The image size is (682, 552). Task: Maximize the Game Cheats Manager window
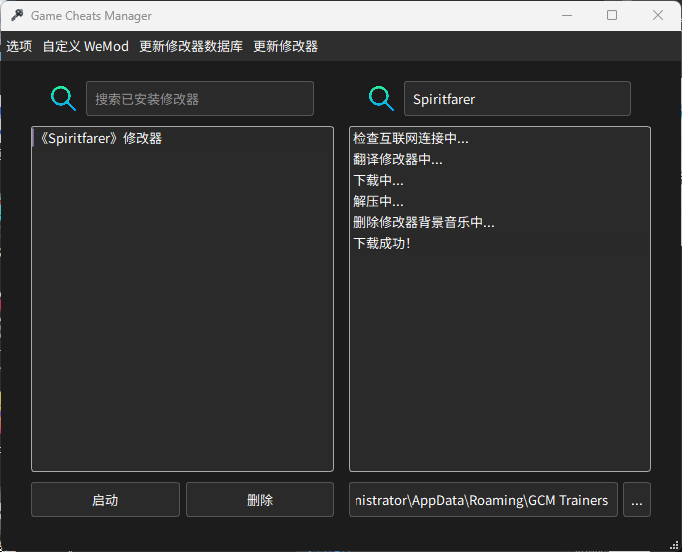(612, 16)
